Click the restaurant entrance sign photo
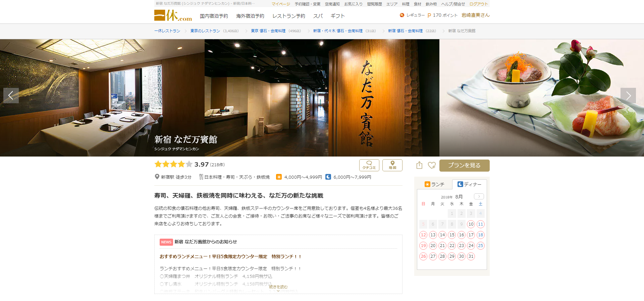Viewport: 644px width, 301px height. (x=322, y=98)
